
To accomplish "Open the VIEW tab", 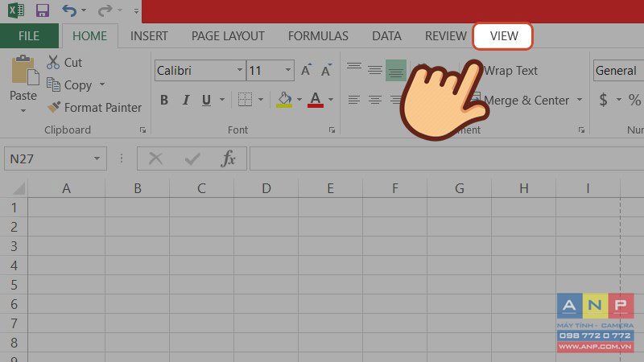I will click(x=503, y=36).
